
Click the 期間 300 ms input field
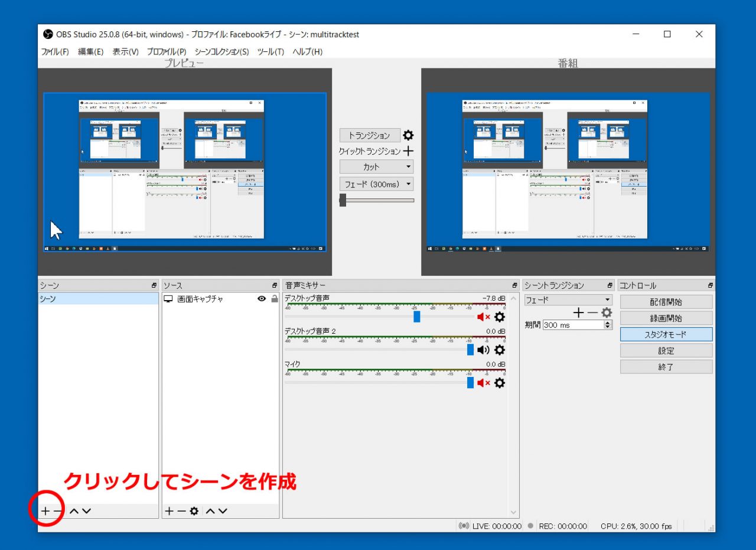573,325
